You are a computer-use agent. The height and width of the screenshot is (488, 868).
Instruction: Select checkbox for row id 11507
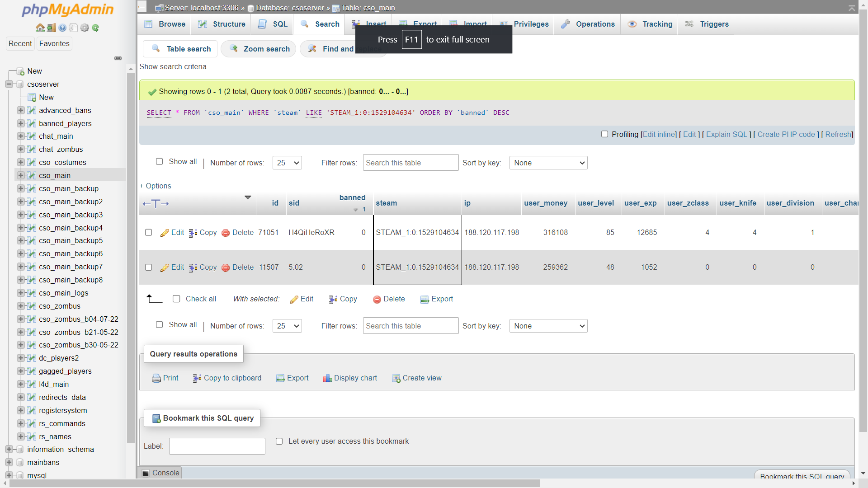[x=148, y=267]
